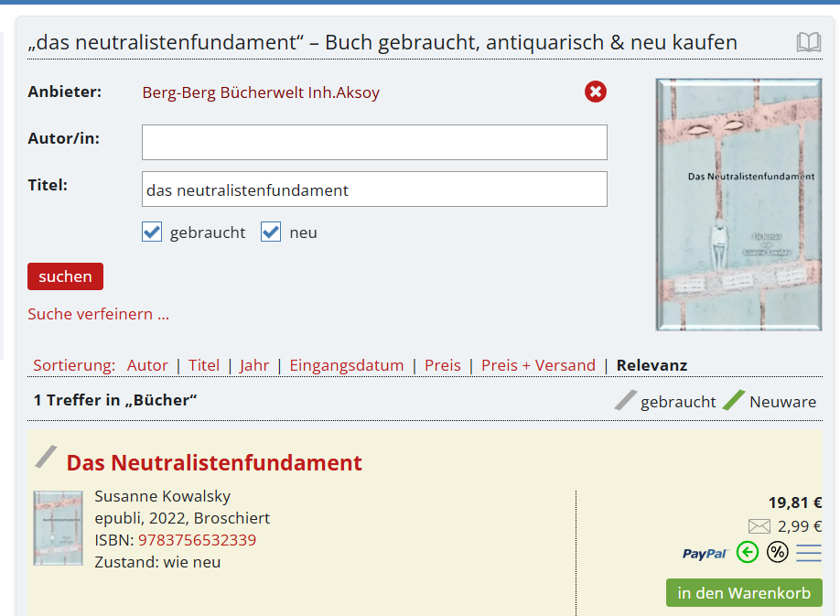Click the percent discount icon
The width and height of the screenshot is (840, 616).
tap(777, 552)
